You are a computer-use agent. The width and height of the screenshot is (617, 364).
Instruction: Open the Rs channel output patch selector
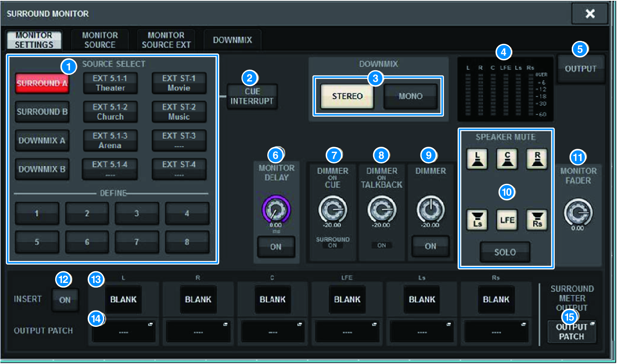click(496, 332)
